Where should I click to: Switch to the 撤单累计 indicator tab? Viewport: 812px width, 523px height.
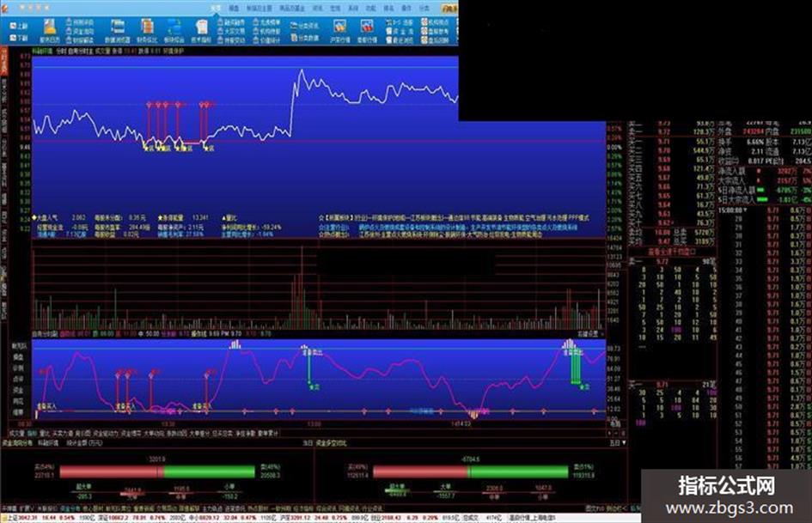(x=268, y=433)
